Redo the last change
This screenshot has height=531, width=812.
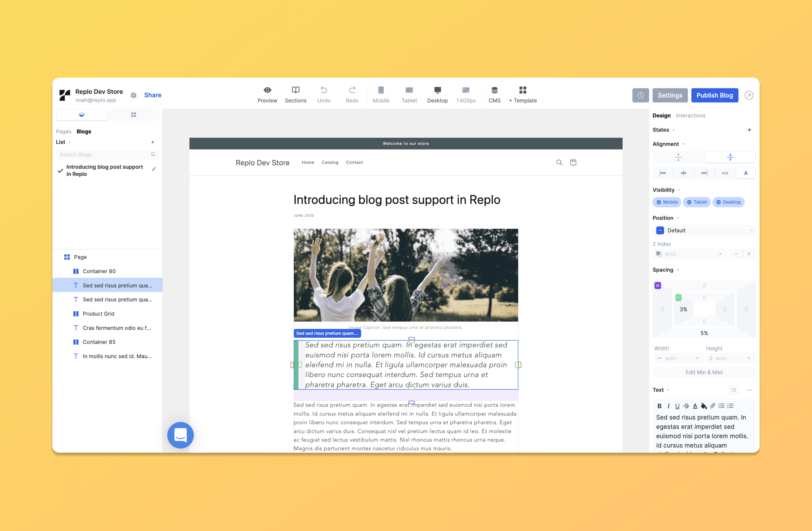tap(352, 95)
